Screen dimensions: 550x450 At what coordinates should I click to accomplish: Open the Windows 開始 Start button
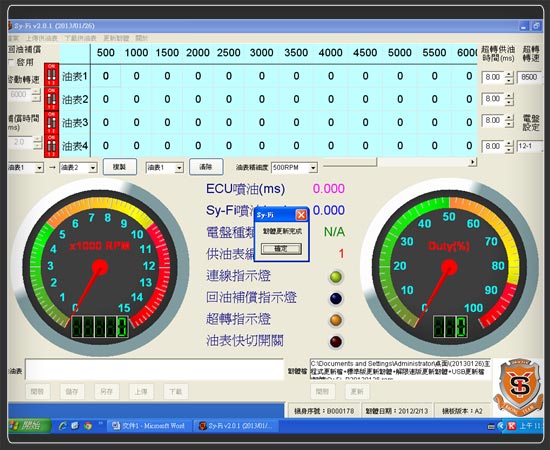30,426
